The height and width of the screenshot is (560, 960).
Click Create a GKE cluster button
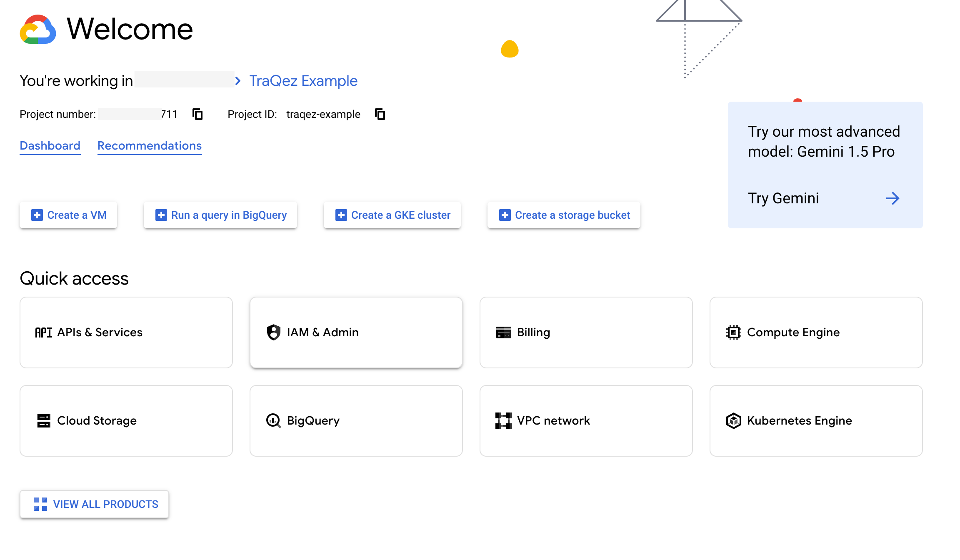392,215
